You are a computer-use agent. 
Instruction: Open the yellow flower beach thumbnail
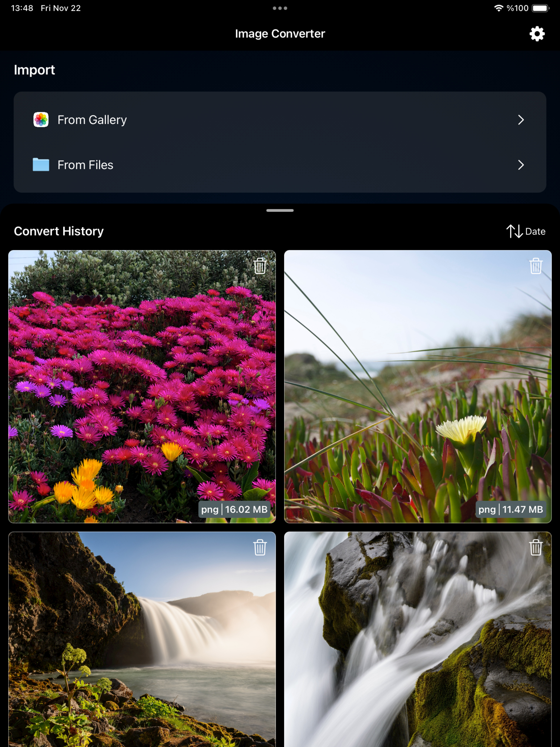(418, 386)
